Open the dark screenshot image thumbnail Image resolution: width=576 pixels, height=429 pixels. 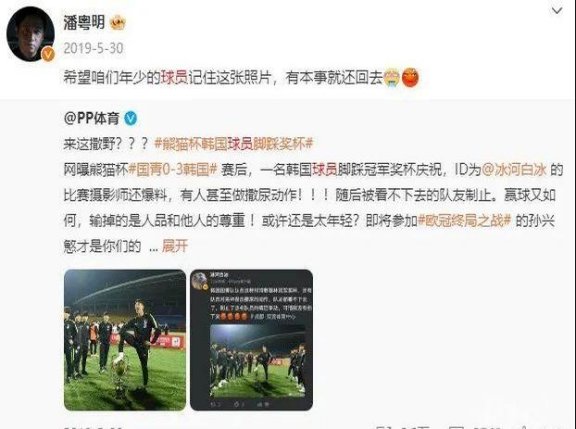coord(252,340)
